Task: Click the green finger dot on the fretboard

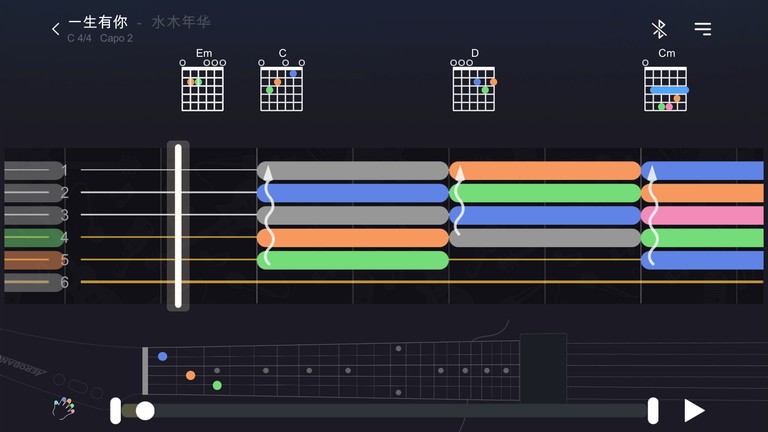Action: click(x=217, y=385)
